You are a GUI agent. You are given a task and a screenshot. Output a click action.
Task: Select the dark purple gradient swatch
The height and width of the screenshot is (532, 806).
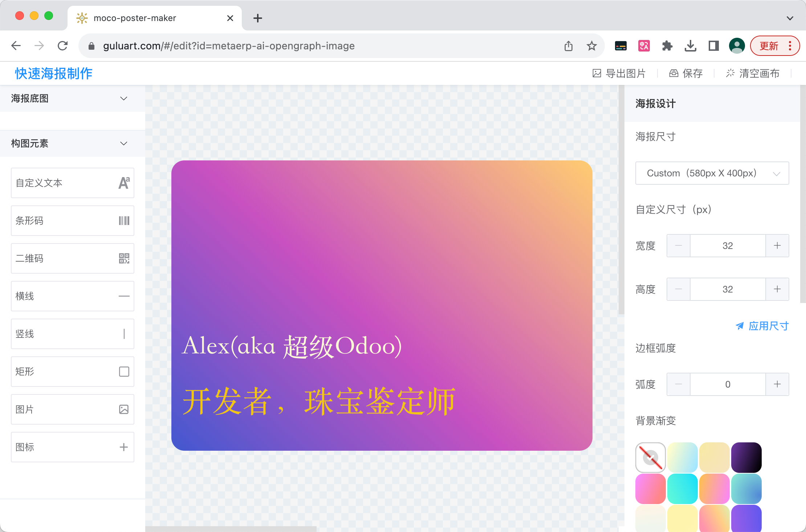point(746,457)
